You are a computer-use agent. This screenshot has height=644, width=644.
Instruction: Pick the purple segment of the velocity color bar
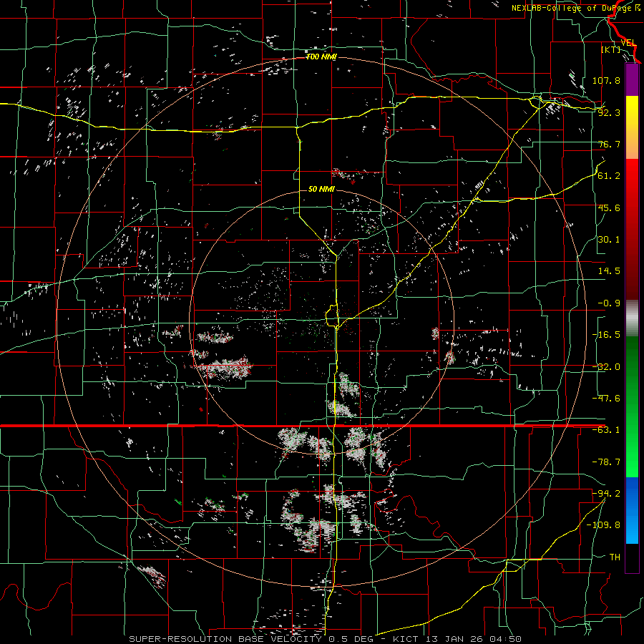click(x=632, y=79)
